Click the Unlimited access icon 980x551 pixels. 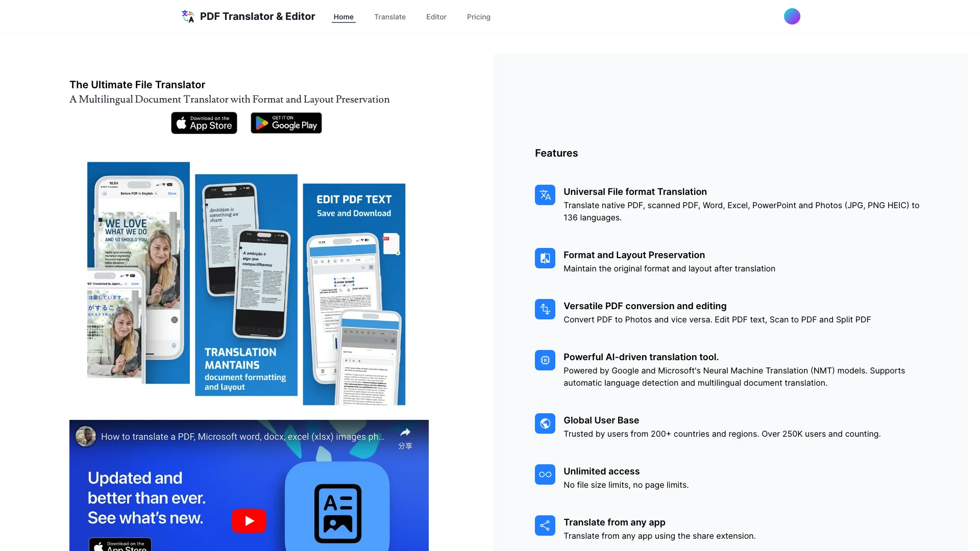tap(545, 474)
